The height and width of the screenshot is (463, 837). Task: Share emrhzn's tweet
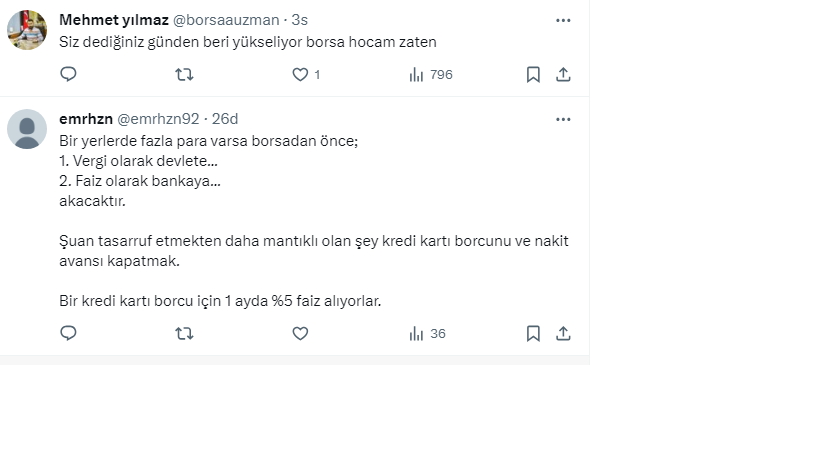point(563,334)
